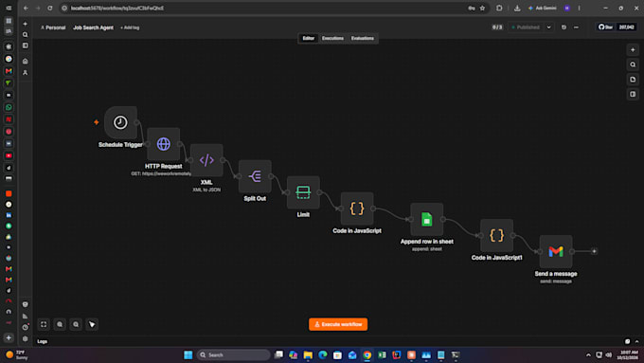
Task: Click the Execute workflow button
Action: coord(338,324)
